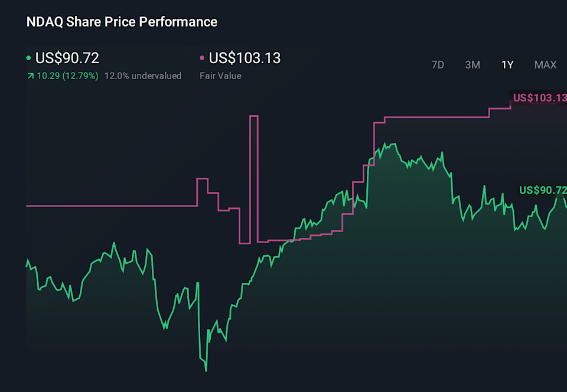Select the US$103.13 pink price badge
Screen dimensions: 567x392
pyautogui.click(x=539, y=98)
